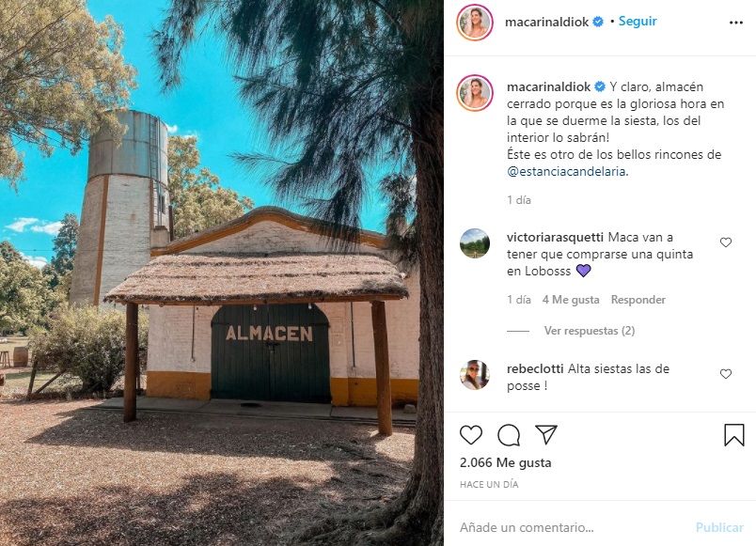Like rebeclotti's comment with small heart
Screen dimensions: 756x546
click(x=726, y=374)
